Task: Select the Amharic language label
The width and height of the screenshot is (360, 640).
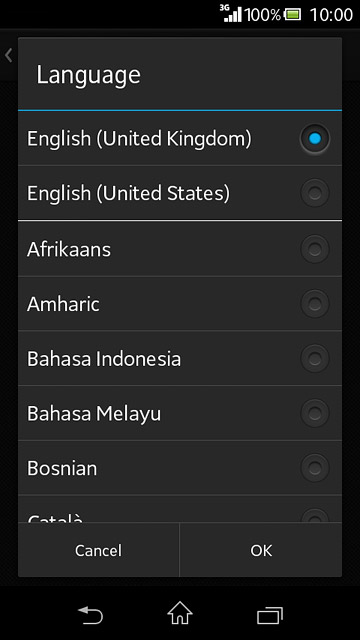Action: 63,304
